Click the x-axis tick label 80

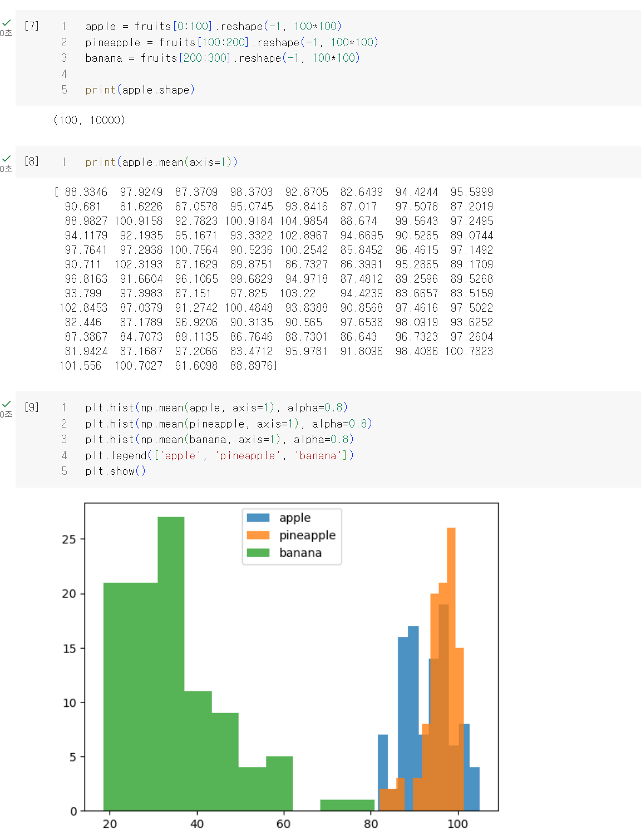pyautogui.click(x=371, y=823)
